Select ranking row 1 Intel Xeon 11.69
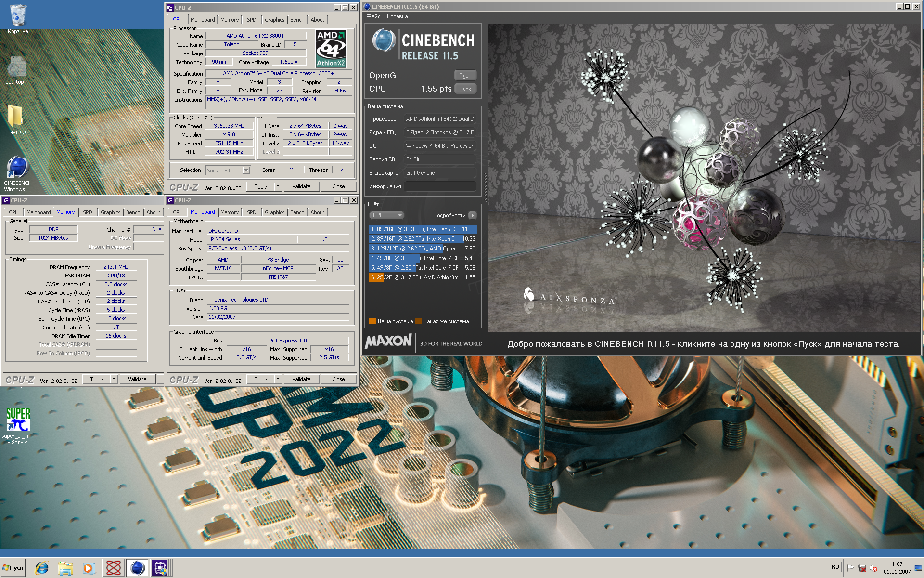The width and height of the screenshot is (924, 578). pyautogui.click(x=423, y=229)
